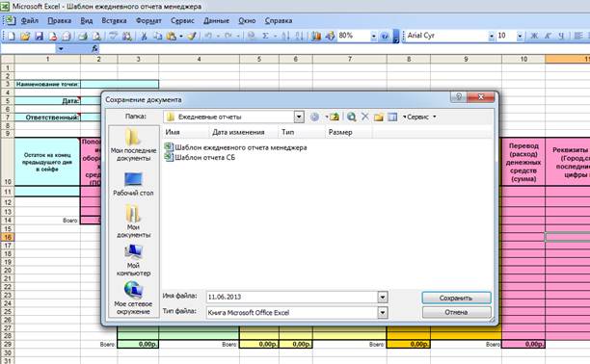Open the Name Box dropdown arrow

pos(61,49)
